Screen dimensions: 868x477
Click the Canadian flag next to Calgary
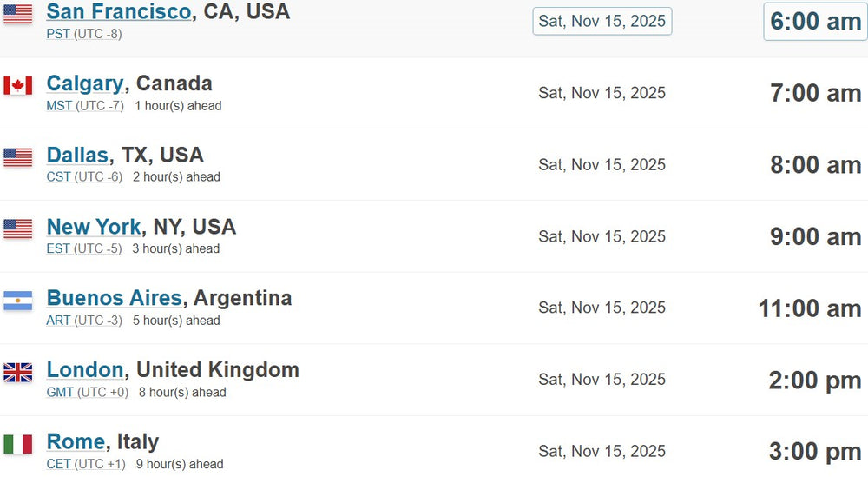pos(17,86)
